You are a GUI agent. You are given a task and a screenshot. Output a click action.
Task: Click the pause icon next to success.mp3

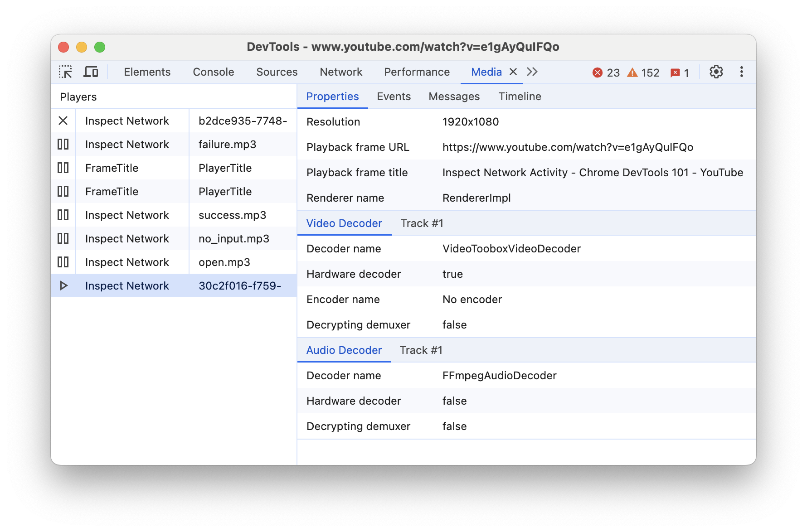coord(63,215)
